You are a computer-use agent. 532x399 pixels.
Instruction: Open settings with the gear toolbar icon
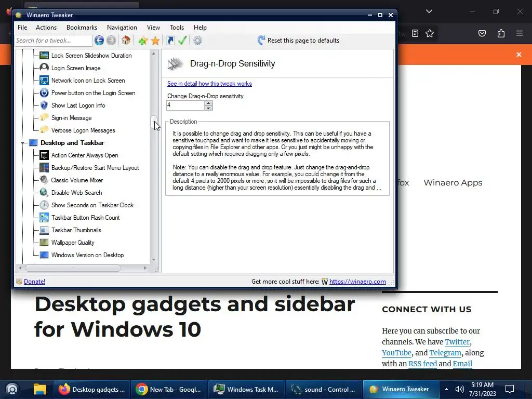coord(197,41)
